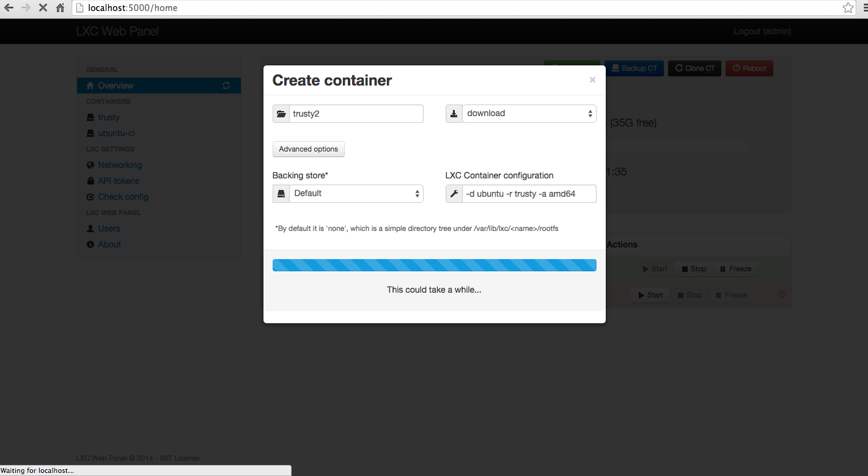Click the disabled Freeze in the red container row
Image resolution: width=868 pixels, height=476 pixels.
[731, 295]
